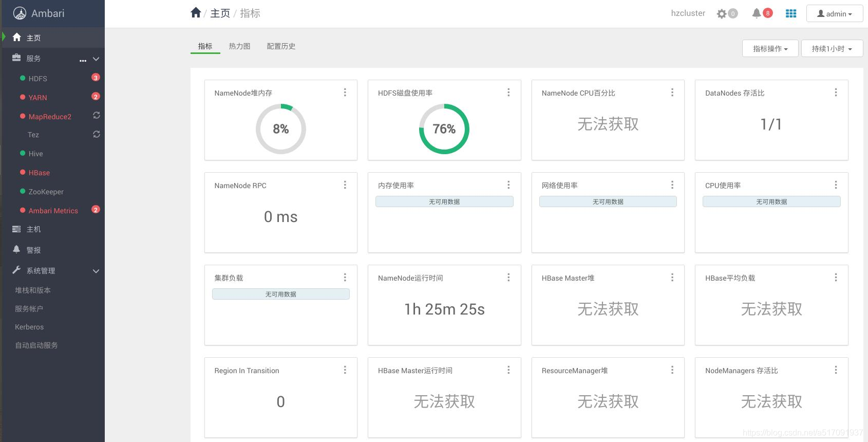Image resolution: width=868 pixels, height=442 pixels.
Task: Open HDFS磁盘使用率 widget kebab menu
Action: (508, 93)
